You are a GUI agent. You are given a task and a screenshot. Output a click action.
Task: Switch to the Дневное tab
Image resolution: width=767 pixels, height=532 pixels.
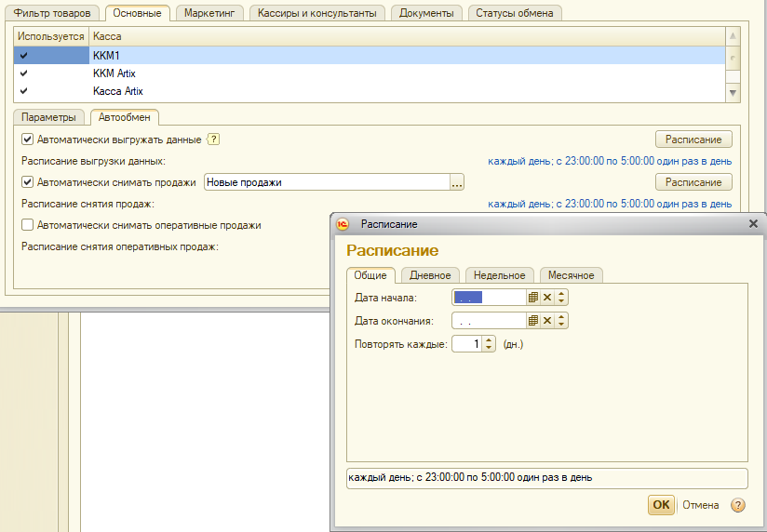click(430, 275)
